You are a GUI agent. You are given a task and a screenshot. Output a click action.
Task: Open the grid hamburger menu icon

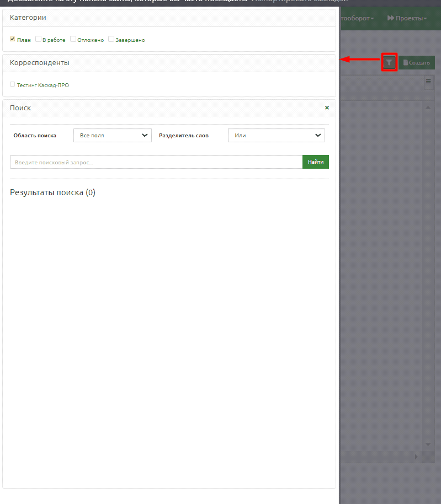click(428, 82)
